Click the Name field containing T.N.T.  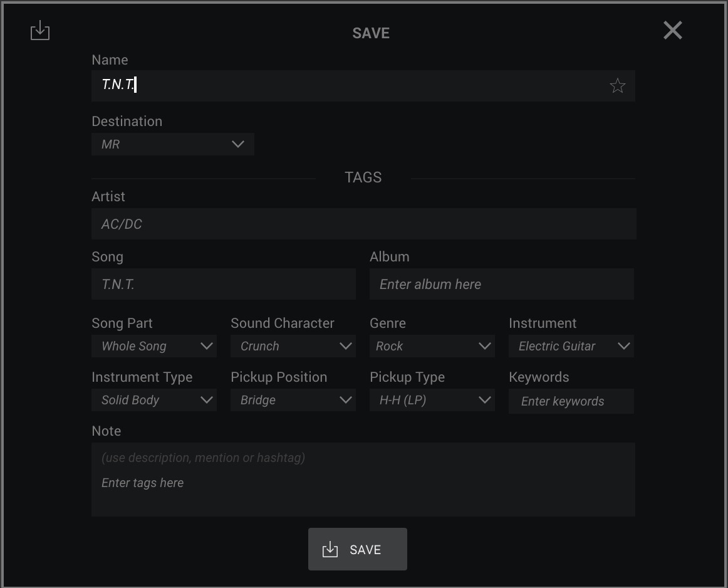363,85
